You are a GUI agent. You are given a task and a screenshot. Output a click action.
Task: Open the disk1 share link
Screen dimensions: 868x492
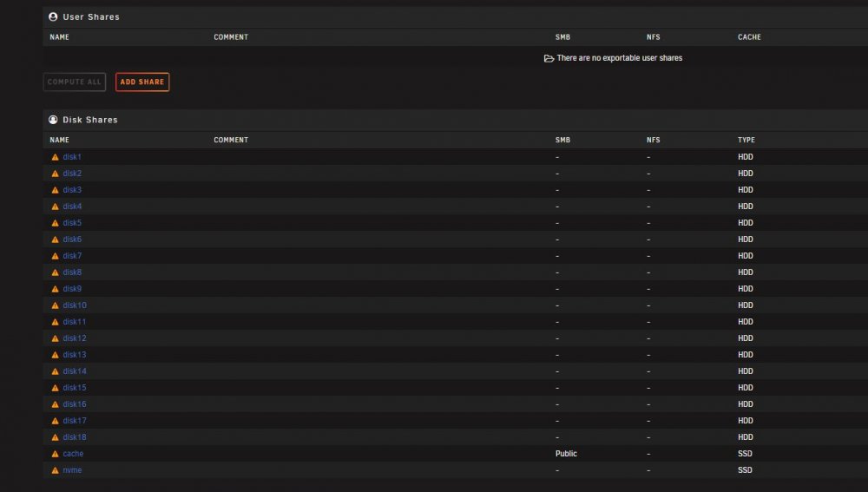click(72, 156)
